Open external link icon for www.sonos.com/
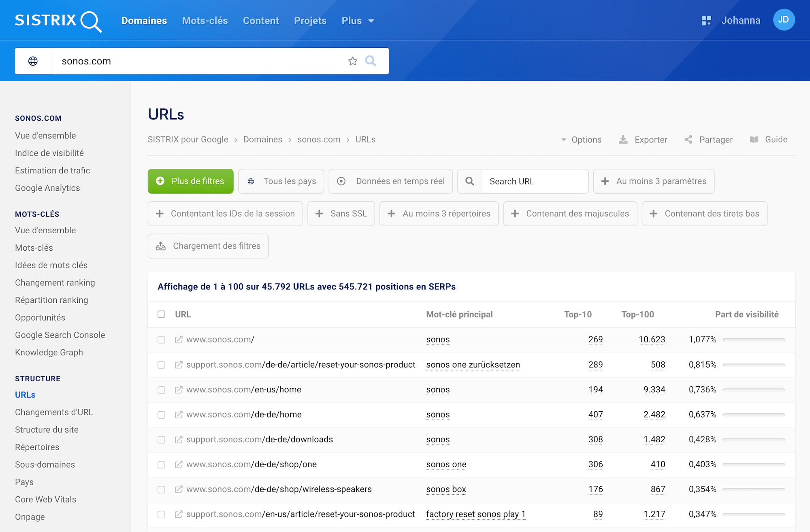Screen dimensions: 810x532 tap(178, 340)
